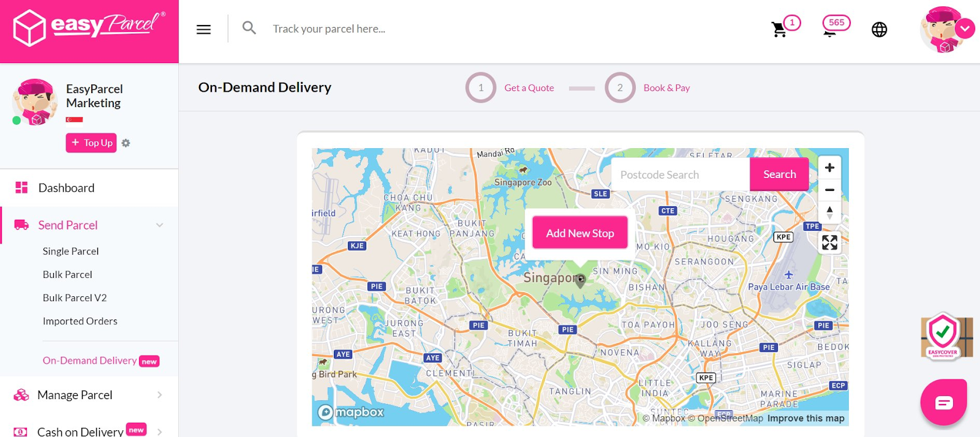The height and width of the screenshot is (437, 980).
Task: Click inside the Postcode Search field
Action: point(679,174)
